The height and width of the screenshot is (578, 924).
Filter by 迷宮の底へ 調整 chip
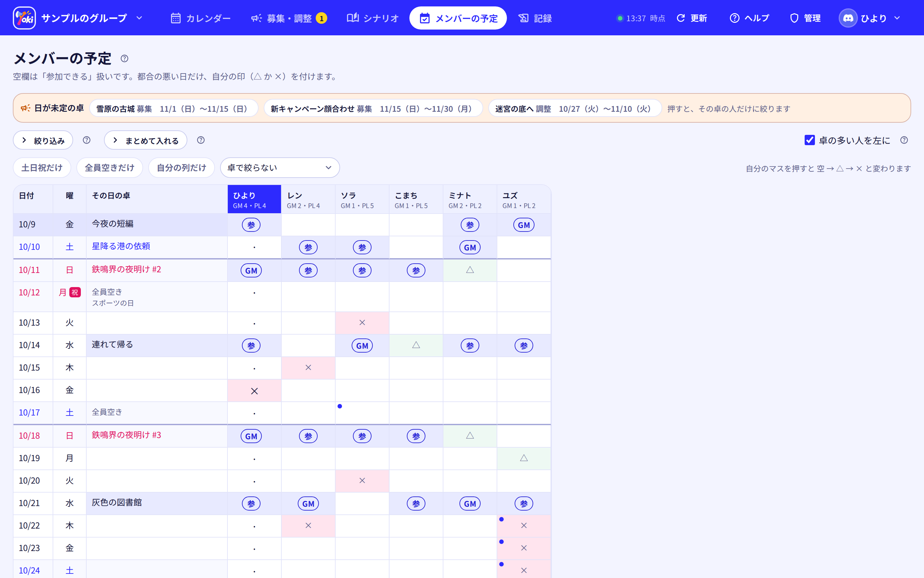[x=575, y=109]
